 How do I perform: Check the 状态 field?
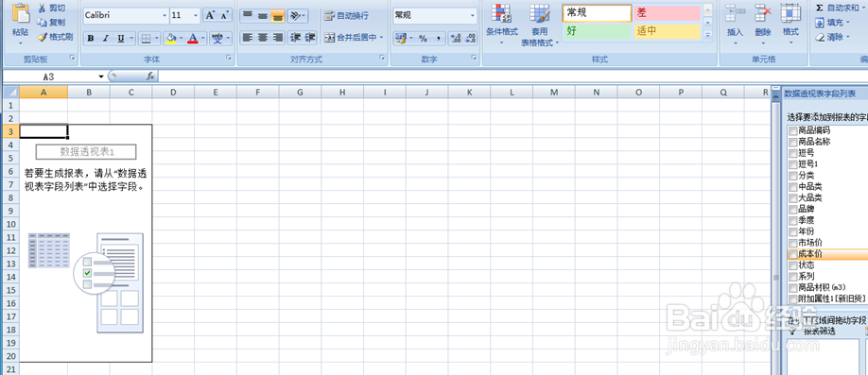pyautogui.click(x=793, y=264)
